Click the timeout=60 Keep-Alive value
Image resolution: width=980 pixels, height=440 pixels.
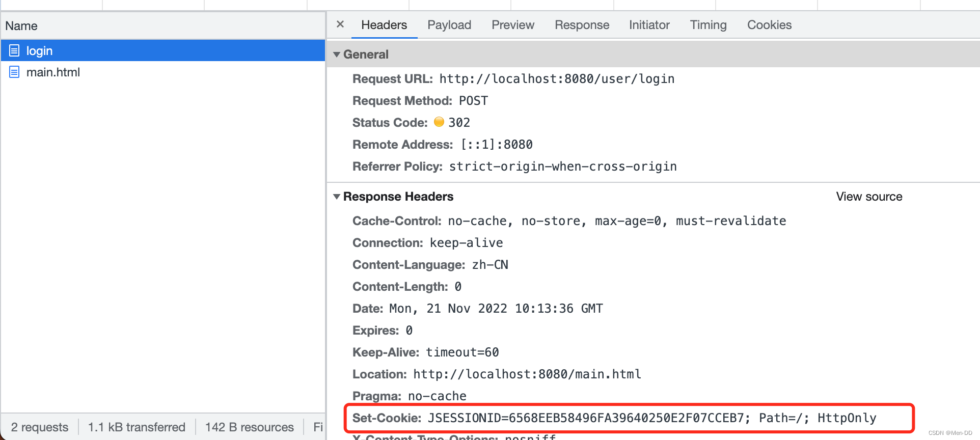coord(462,352)
